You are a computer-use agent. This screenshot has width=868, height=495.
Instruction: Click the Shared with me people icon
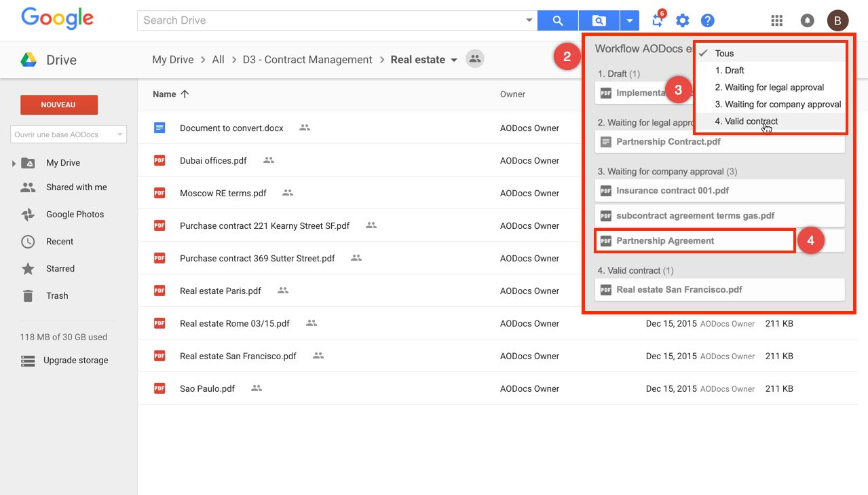[28, 187]
